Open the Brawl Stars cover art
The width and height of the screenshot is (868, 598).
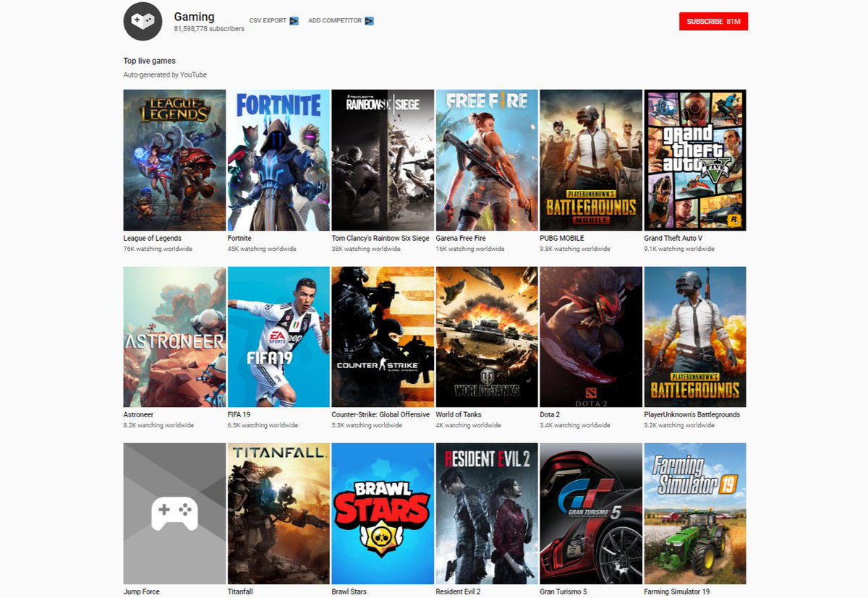(x=383, y=513)
